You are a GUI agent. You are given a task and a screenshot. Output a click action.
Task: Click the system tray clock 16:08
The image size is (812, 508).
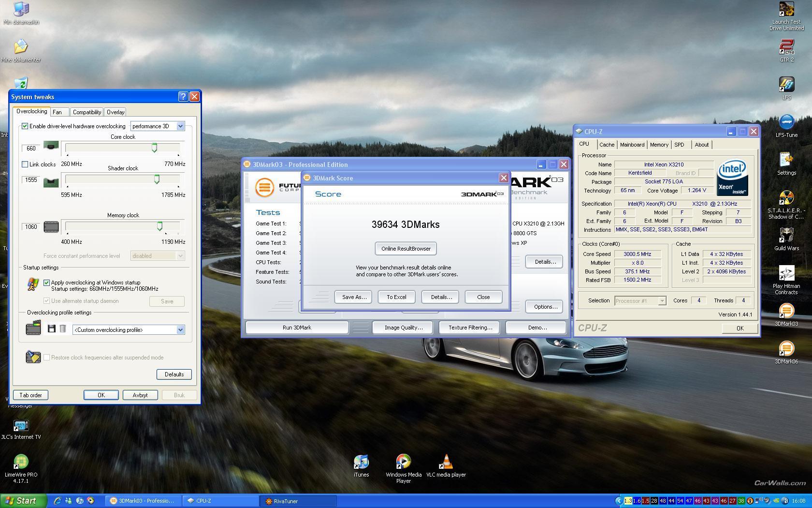[x=798, y=501]
